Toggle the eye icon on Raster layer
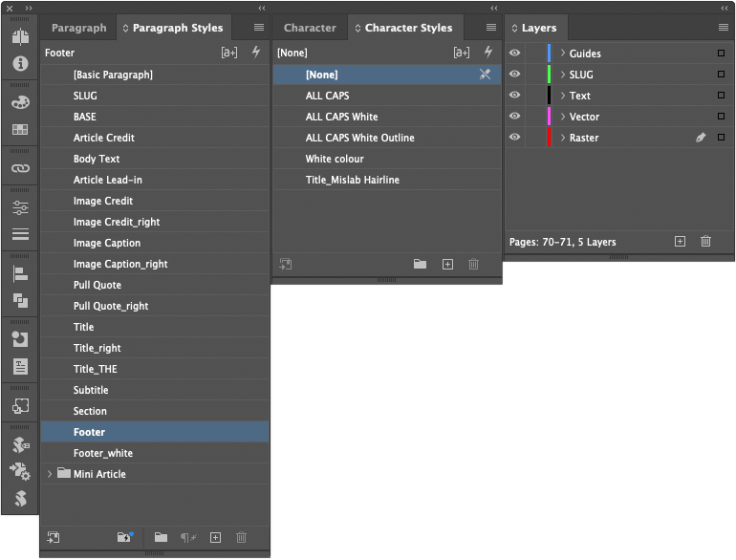The width and height of the screenshot is (736, 560). click(515, 137)
